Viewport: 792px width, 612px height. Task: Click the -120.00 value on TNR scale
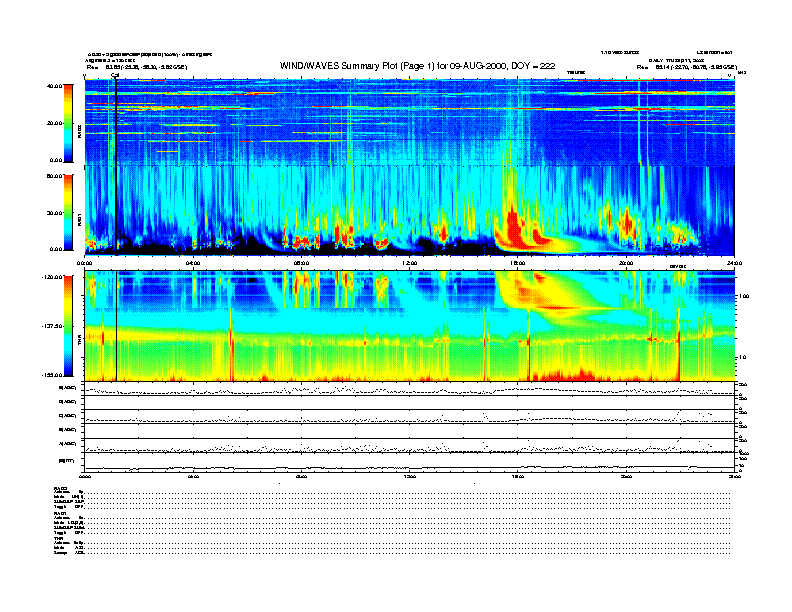click(x=52, y=277)
